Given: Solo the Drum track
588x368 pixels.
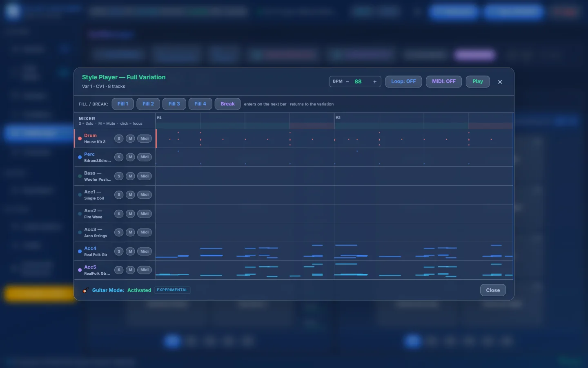Looking at the screenshot, I should [119, 139].
